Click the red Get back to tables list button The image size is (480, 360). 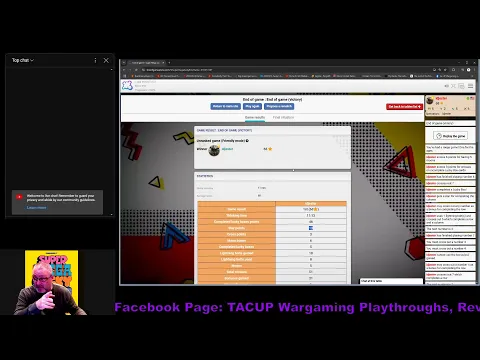pyautogui.click(x=405, y=107)
